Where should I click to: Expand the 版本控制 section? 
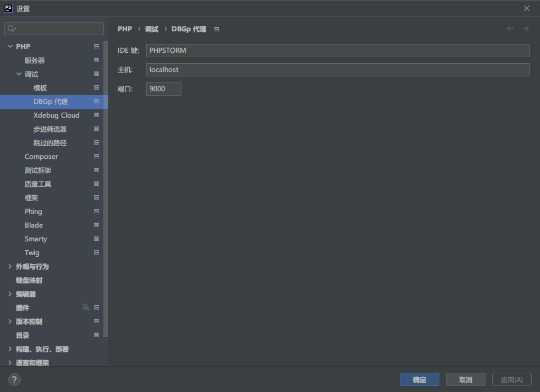coord(10,322)
